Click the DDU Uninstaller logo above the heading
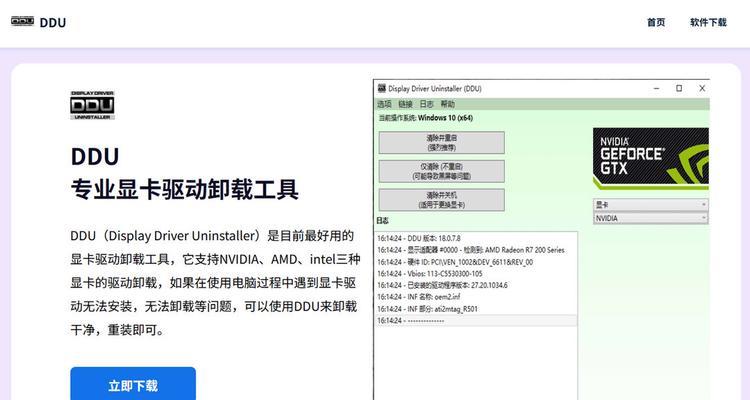 pyautogui.click(x=92, y=105)
